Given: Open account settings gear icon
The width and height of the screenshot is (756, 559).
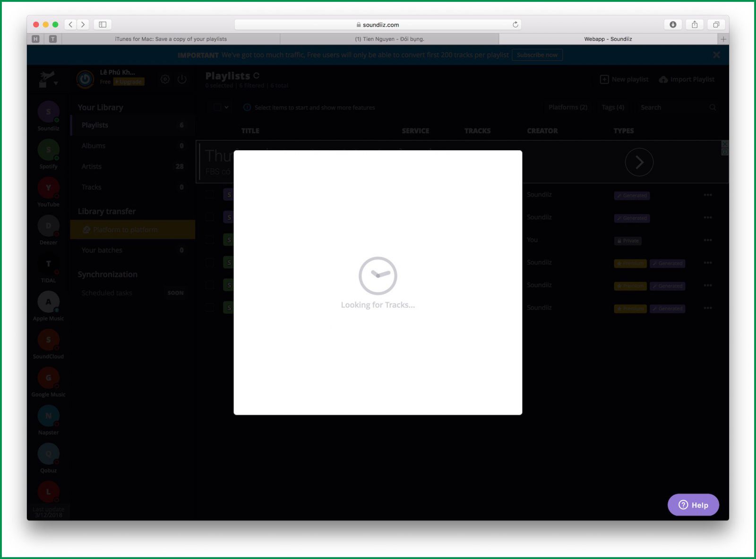Looking at the screenshot, I should (x=165, y=79).
